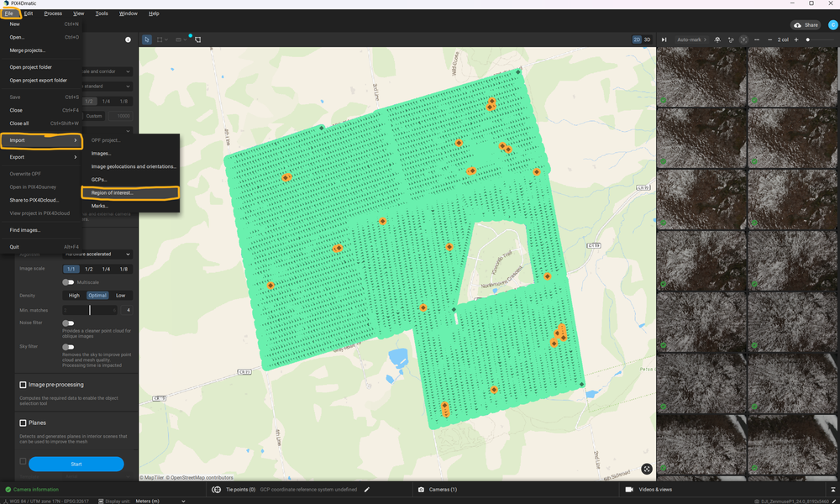The image size is (840, 504).
Task: Click the Min. matches value field 4
Action: click(128, 310)
